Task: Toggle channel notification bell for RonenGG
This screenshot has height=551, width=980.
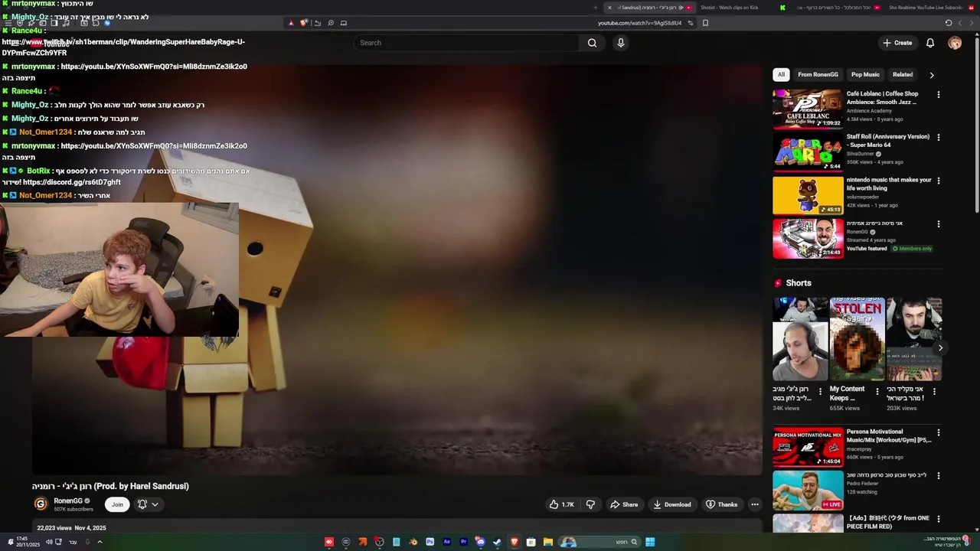Action: point(142,504)
